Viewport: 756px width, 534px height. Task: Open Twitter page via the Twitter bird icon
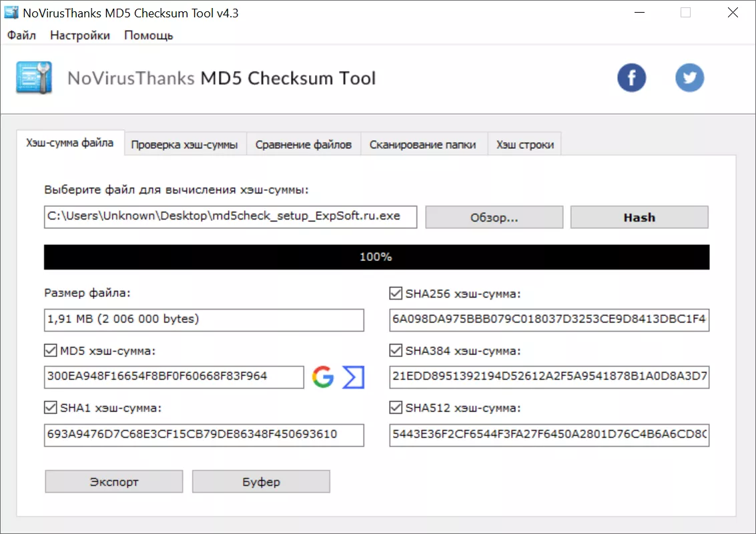689,77
